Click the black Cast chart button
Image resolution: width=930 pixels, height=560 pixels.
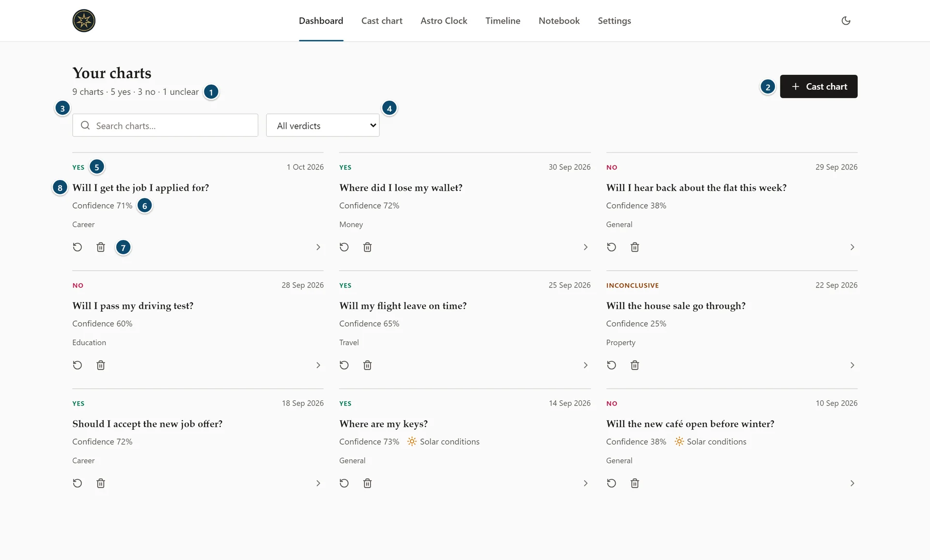(x=819, y=87)
